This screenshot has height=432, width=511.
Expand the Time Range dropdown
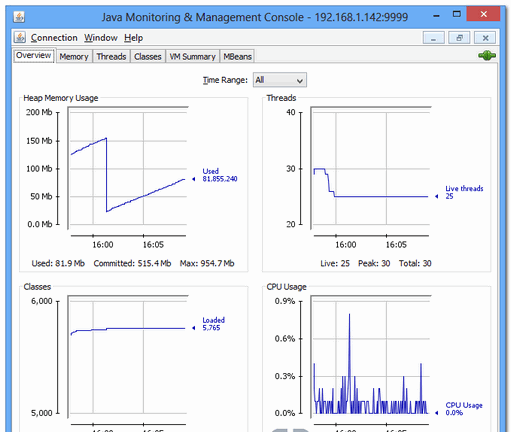click(280, 80)
